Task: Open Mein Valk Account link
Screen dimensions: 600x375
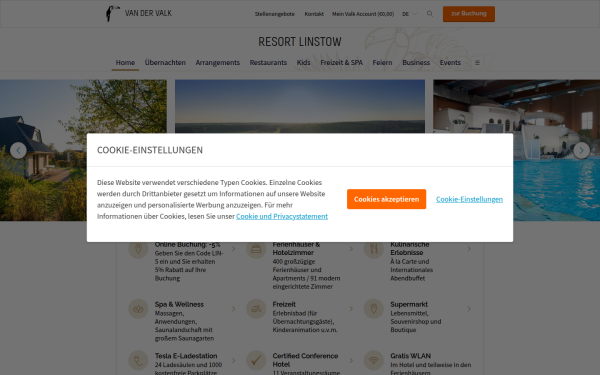Action: point(363,14)
